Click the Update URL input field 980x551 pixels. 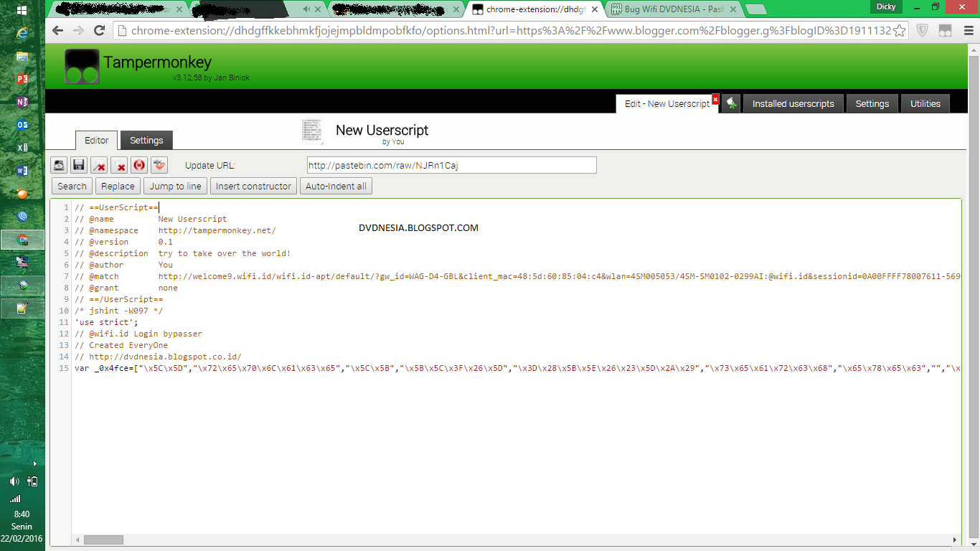click(x=451, y=165)
